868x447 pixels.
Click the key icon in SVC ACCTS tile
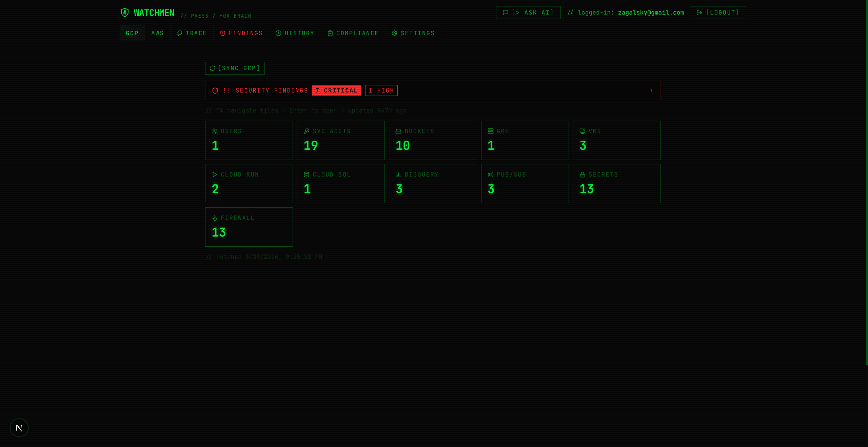click(x=307, y=131)
